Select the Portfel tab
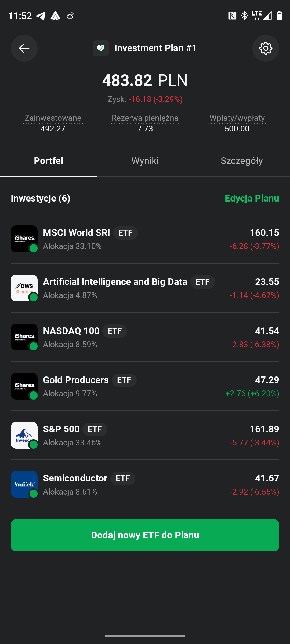 (48, 161)
